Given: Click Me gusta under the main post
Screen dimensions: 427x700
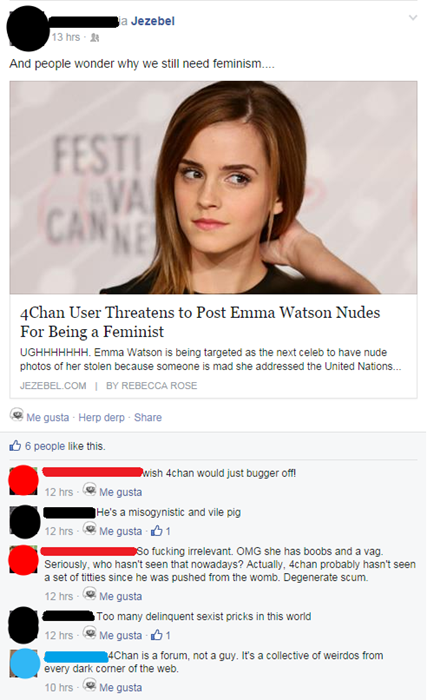Looking at the screenshot, I should 47,417.
